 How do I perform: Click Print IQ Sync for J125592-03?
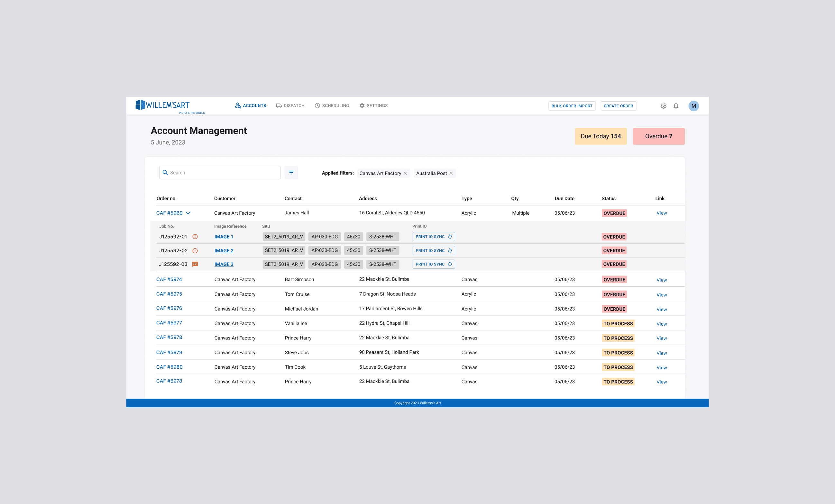click(x=434, y=264)
